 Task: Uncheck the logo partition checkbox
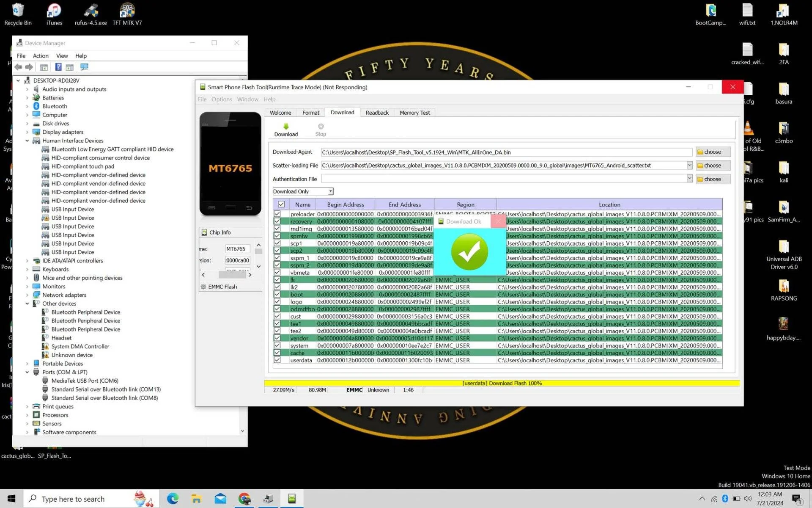click(x=277, y=301)
